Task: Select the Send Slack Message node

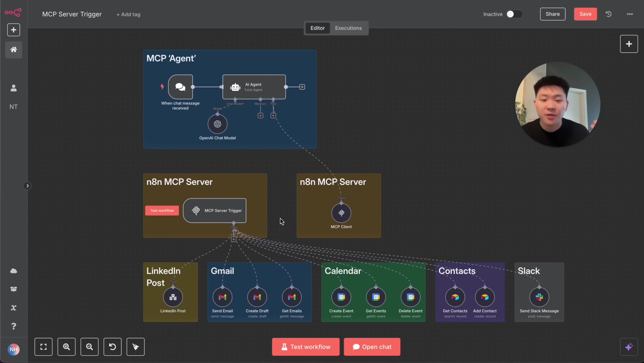Action: [x=539, y=297]
